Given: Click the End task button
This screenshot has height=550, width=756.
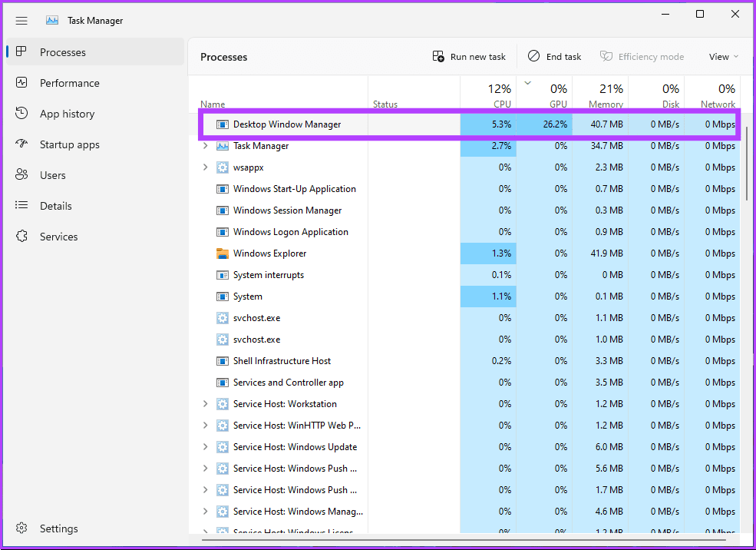Looking at the screenshot, I should click(554, 56).
